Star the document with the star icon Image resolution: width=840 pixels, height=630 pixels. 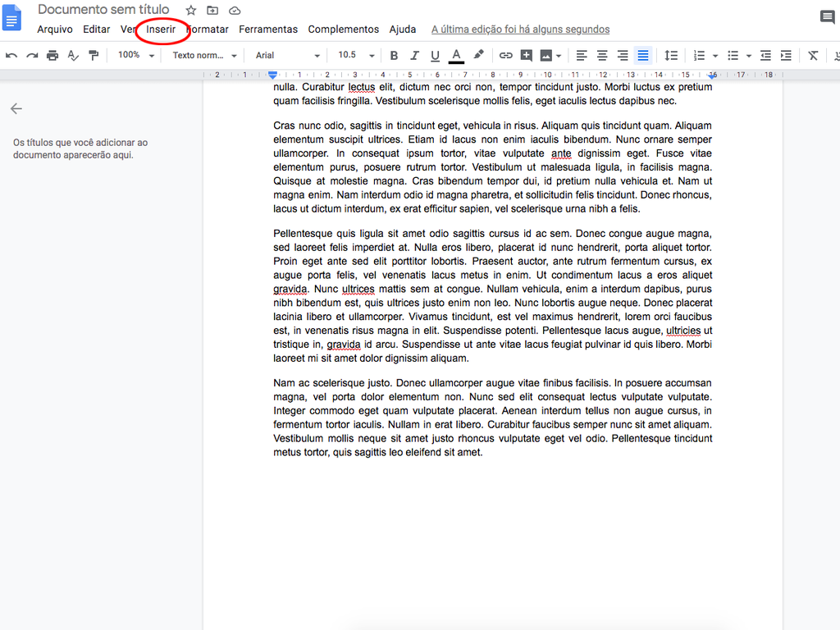pyautogui.click(x=190, y=10)
